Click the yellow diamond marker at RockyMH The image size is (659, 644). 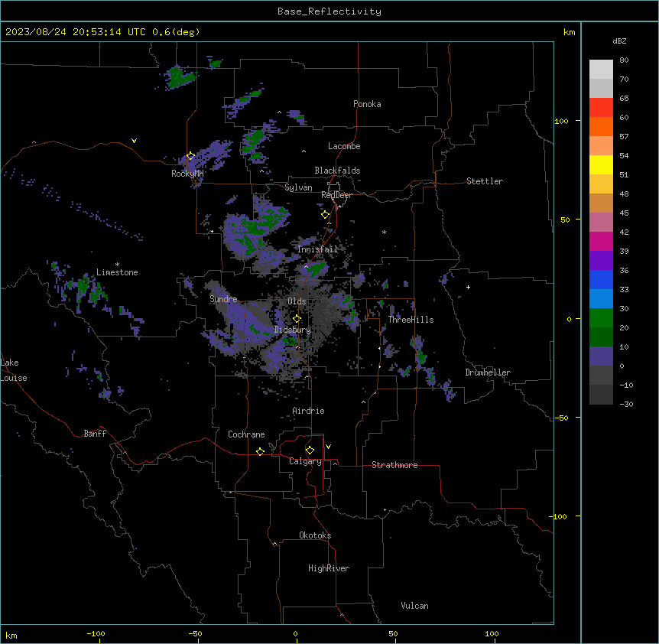point(190,156)
